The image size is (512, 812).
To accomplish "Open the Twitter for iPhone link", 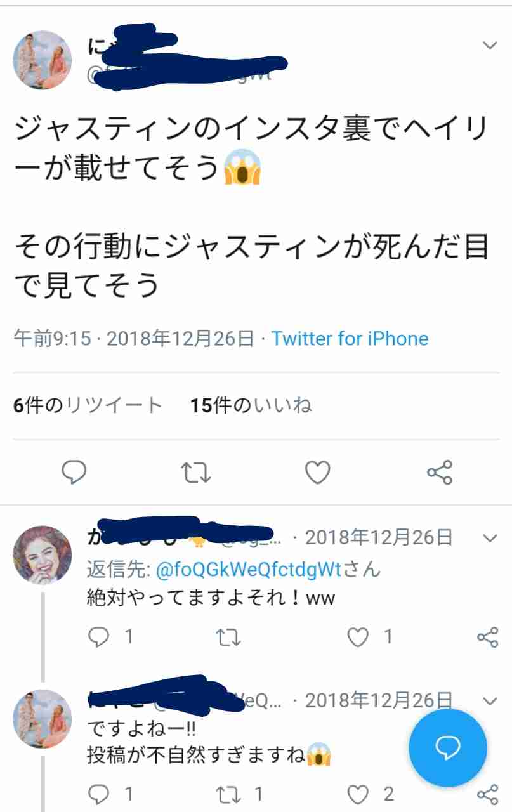I will click(350, 338).
